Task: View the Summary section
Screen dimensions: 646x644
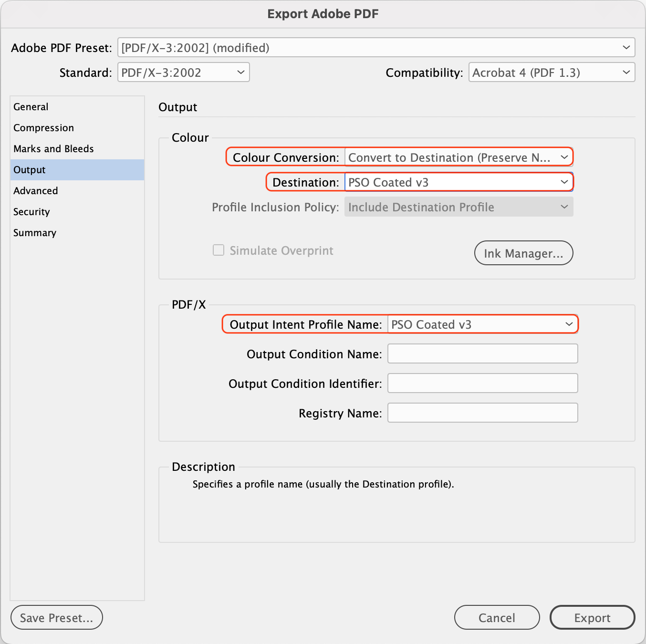Action: (35, 233)
